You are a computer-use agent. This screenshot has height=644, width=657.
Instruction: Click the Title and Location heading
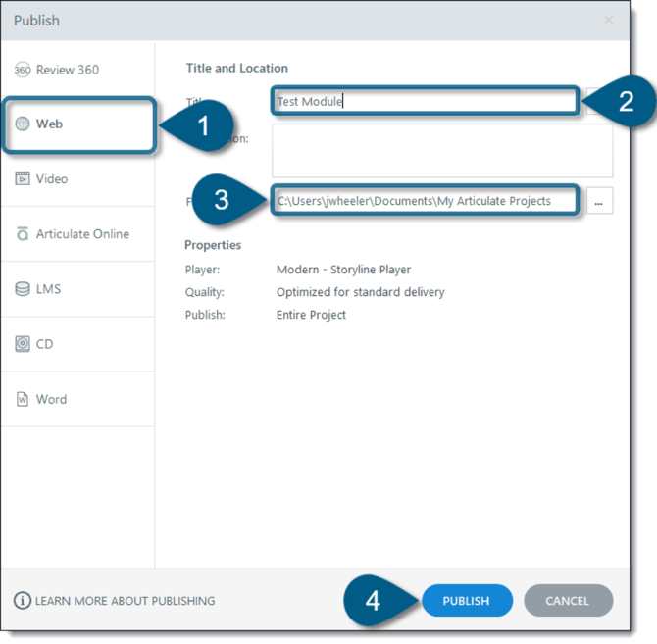point(237,68)
